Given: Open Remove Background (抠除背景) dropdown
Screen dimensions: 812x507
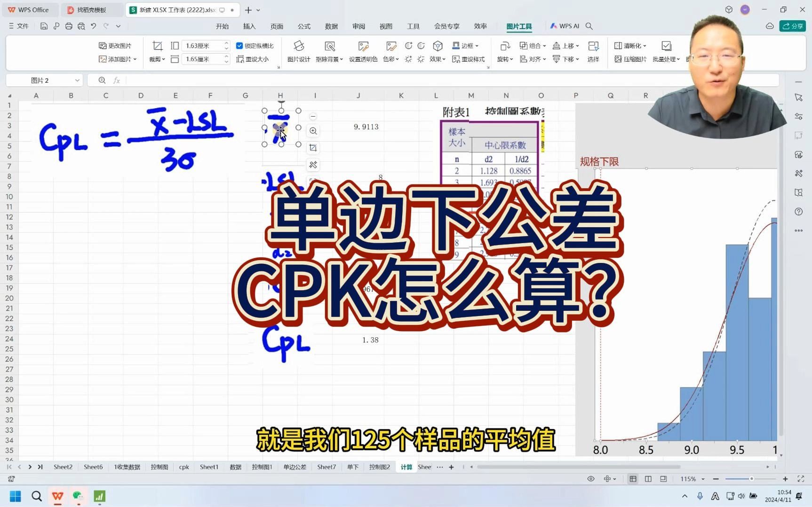Looking at the screenshot, I should pyautogui.click(x=329, y=52).
